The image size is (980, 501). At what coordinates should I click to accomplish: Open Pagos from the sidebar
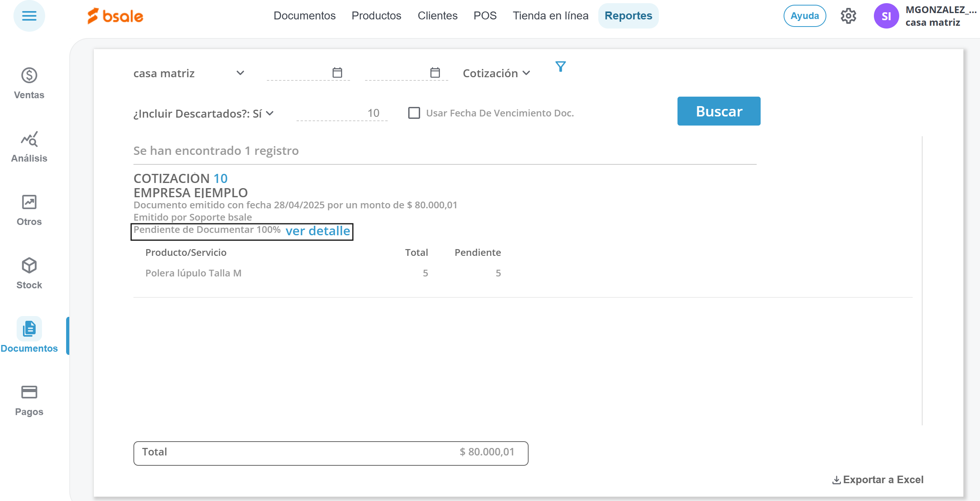[29, 400]
